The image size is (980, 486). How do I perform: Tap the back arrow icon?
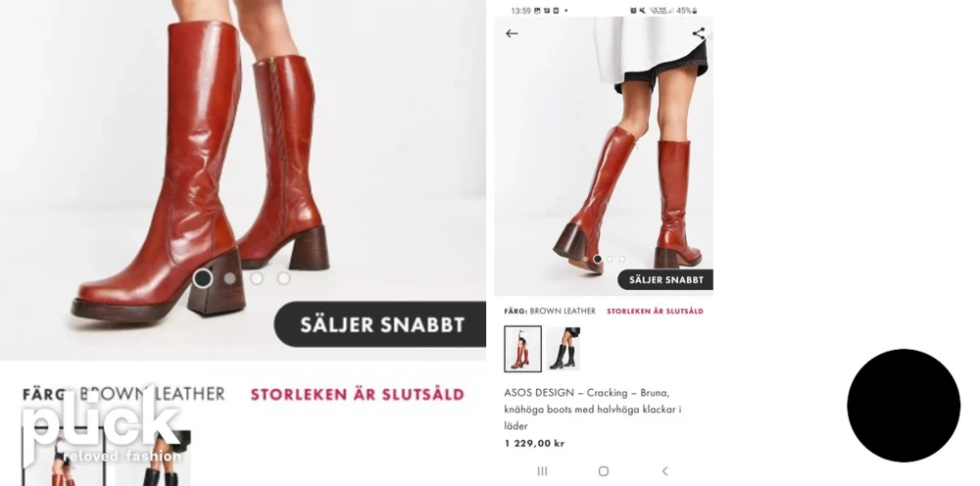point(512,33)
